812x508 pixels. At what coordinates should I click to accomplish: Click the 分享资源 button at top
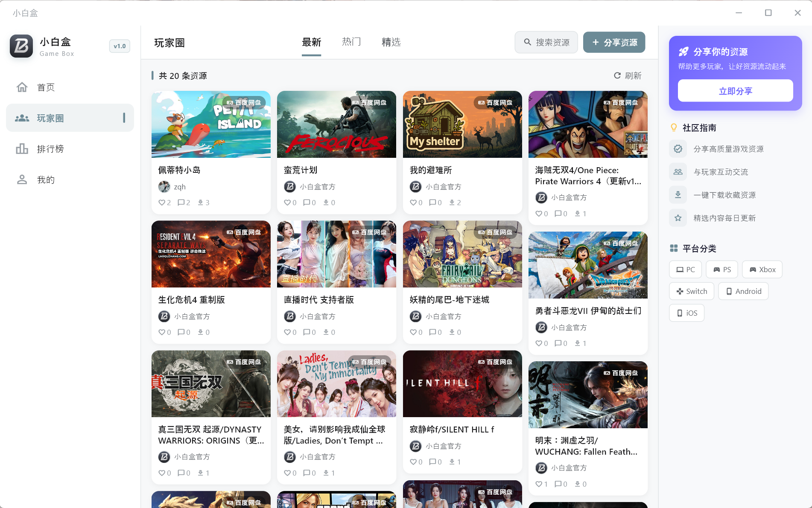pyautogui.click(x=614, y=42)
